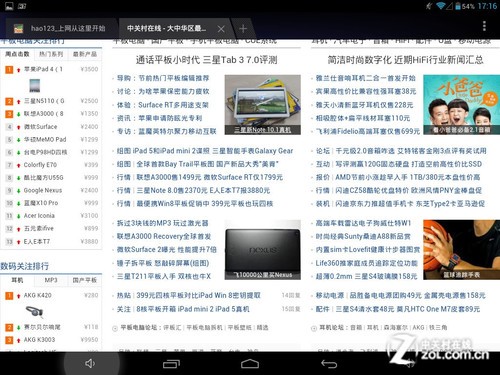The height and width of the screenshot is (375, 500).
Task: Tap the battery status icon
Action: [x=458, y=6]
